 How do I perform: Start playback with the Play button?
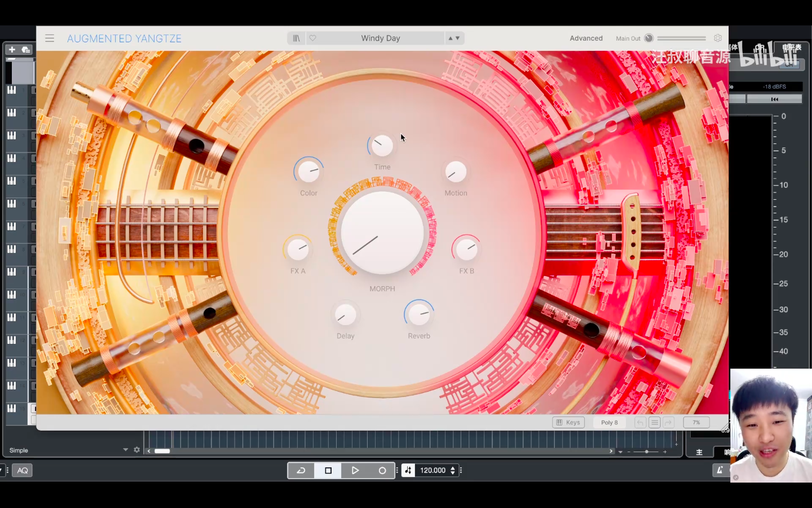click(355, 470)
